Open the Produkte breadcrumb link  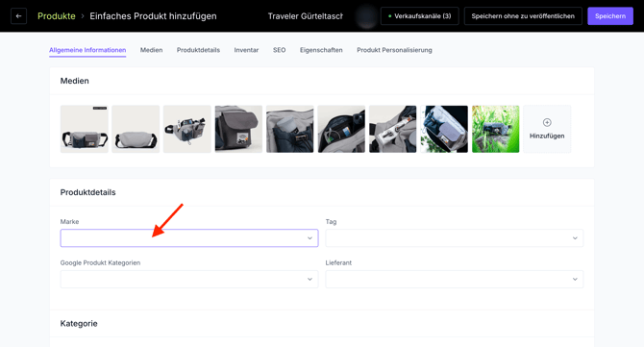57,16
